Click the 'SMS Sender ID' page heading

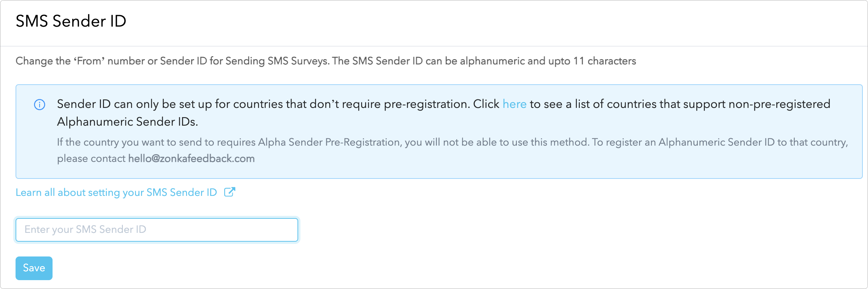(71, 21)
